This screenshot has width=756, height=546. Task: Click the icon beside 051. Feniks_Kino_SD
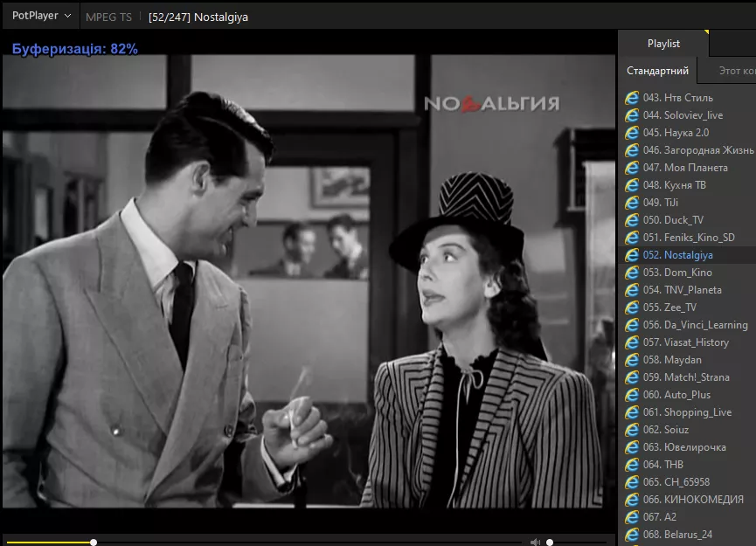[x=632, y=238]
